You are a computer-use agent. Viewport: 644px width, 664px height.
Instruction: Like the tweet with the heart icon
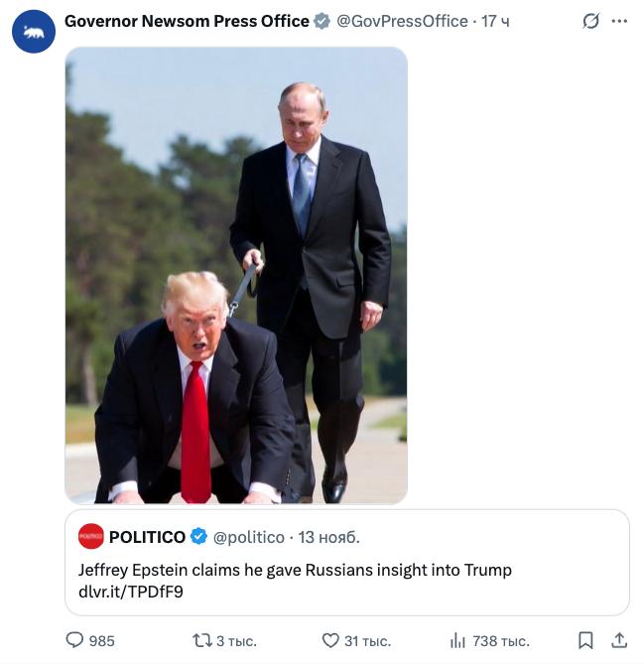[331, 640]
